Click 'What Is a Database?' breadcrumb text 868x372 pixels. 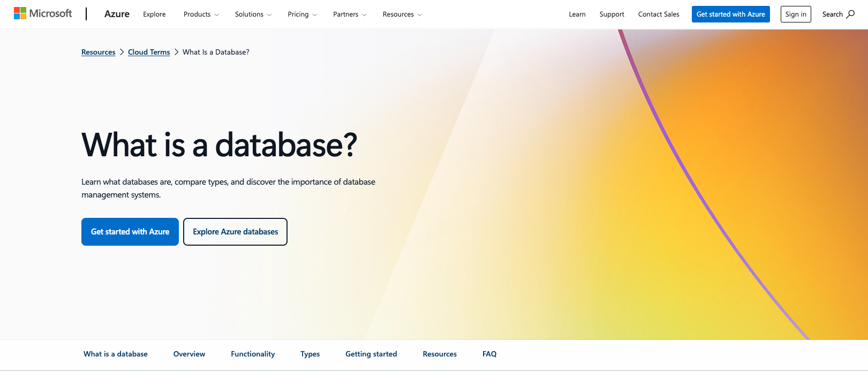(x=216, y=52)
